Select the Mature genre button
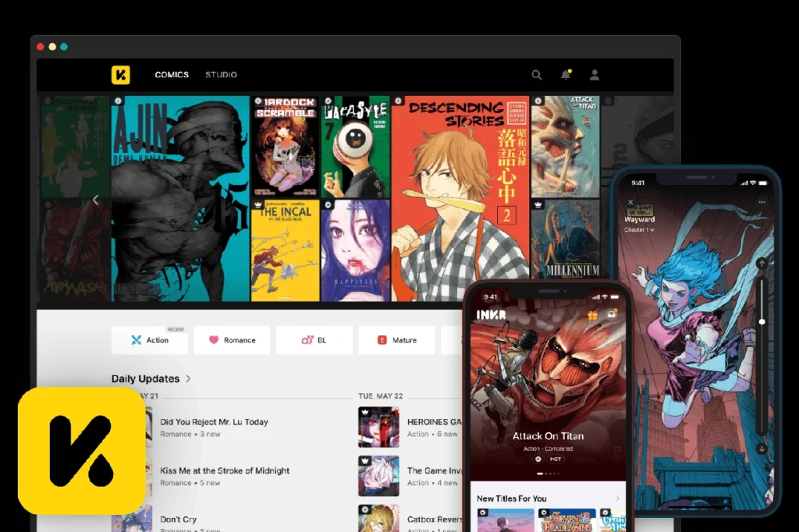Viewport: 799px width, 532px height. [x=396, y=340]
